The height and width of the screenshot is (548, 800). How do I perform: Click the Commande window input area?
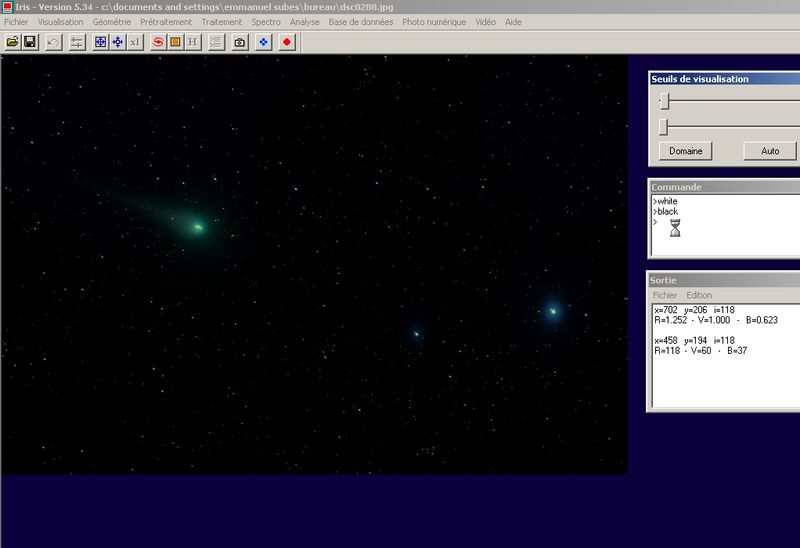click(726, 225)
